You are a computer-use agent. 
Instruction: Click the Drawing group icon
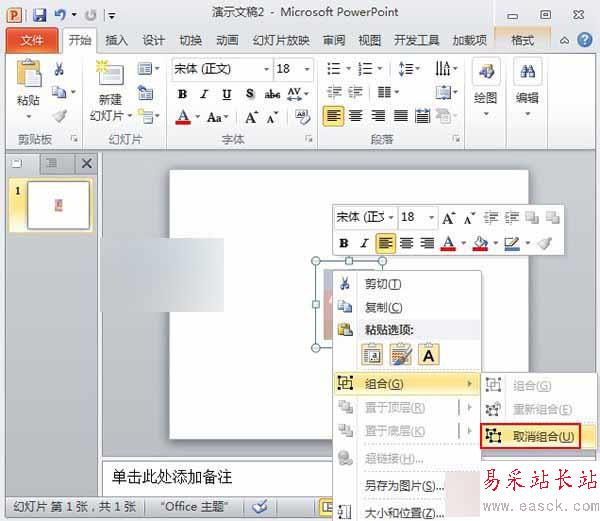(486, 71)
